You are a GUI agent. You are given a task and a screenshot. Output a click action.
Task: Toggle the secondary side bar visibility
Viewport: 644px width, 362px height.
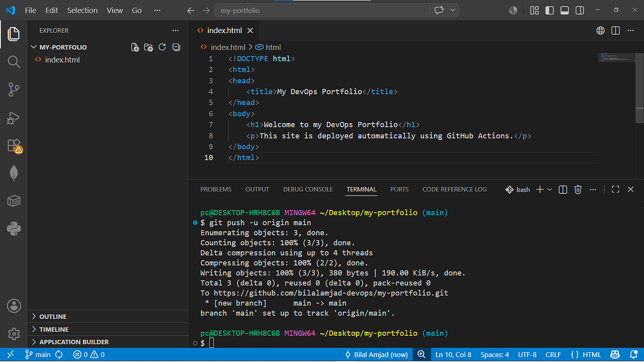click(580, 10)
